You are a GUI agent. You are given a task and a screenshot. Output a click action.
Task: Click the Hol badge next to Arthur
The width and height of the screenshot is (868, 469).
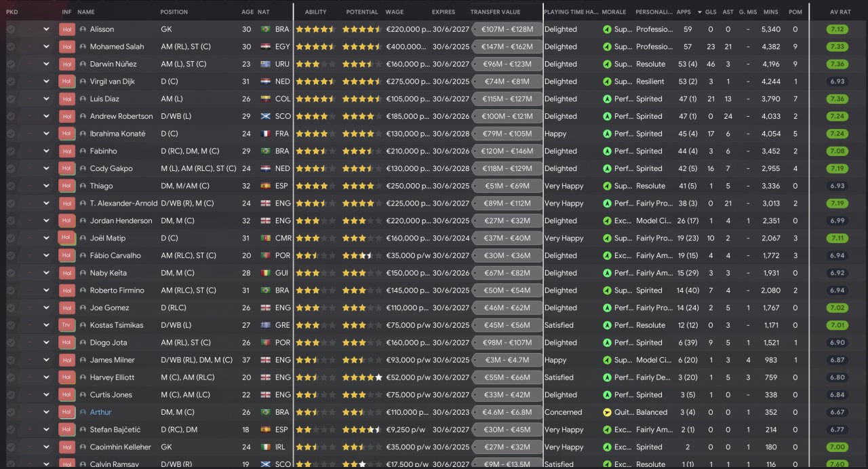click(x=66, y=412)
